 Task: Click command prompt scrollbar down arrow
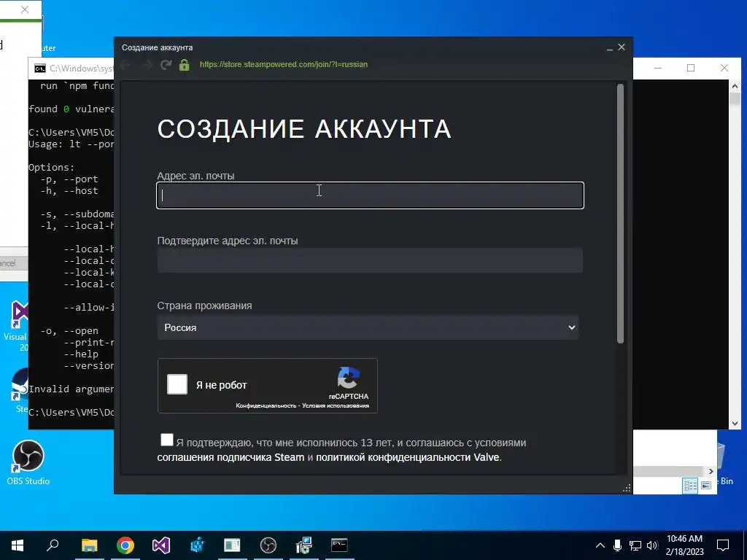pyautogui.click(x=735, y=424)
